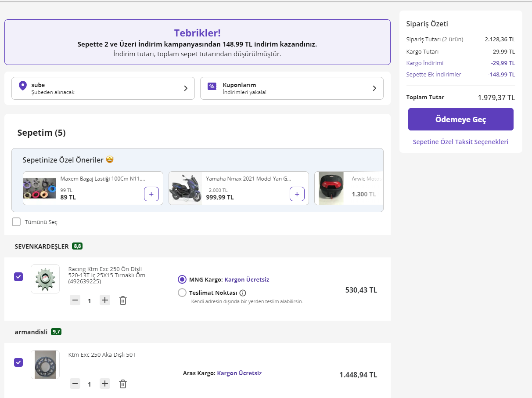Click the Tebrikler! campaign heading
This screenshot has height=398, width=532.
tap(198, 33)
